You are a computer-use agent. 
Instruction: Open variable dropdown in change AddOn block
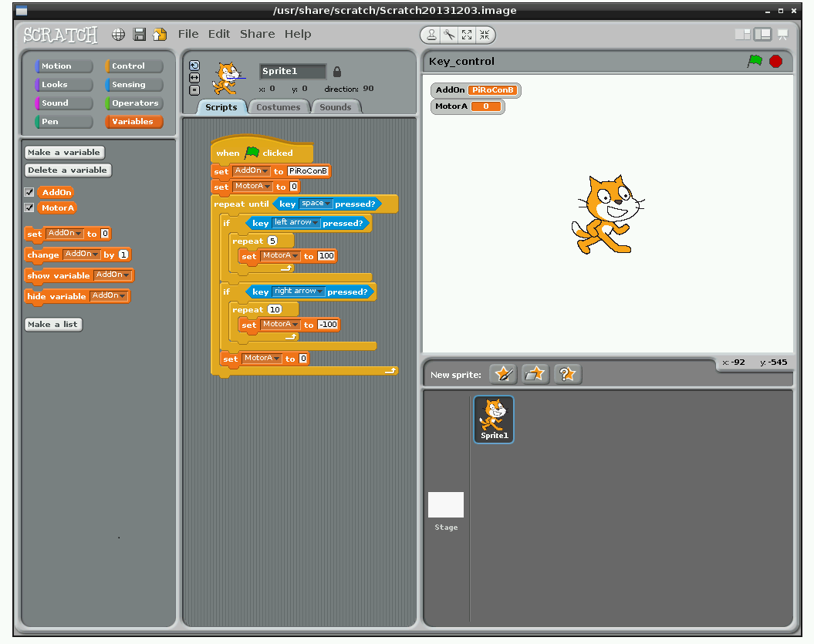click(x=82, y=255)
